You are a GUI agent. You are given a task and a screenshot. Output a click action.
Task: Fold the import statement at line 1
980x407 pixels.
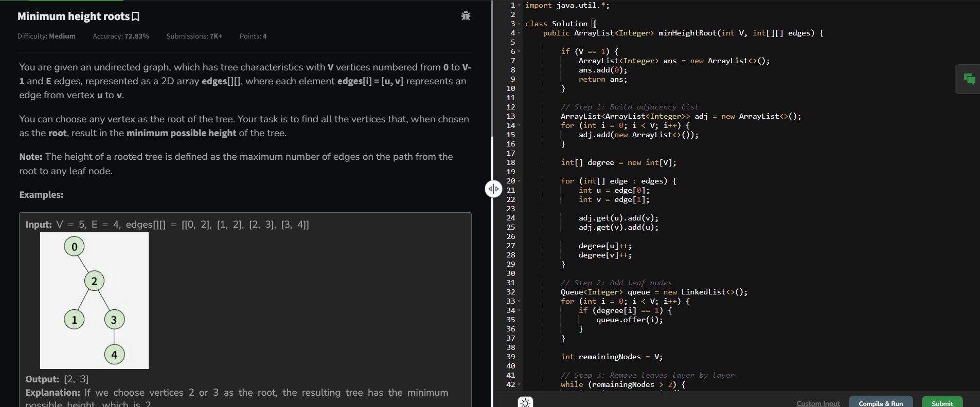[519, 6]
